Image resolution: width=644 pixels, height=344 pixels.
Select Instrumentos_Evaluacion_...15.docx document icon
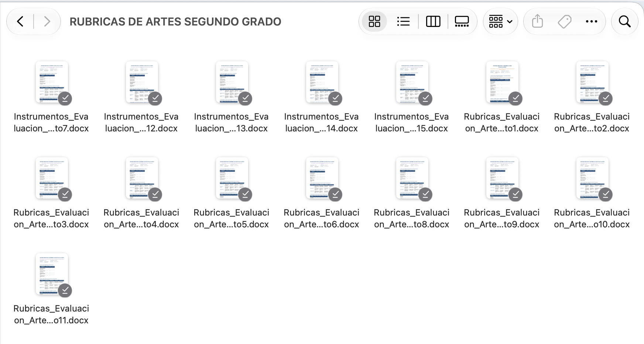click(x=412, y=82)
